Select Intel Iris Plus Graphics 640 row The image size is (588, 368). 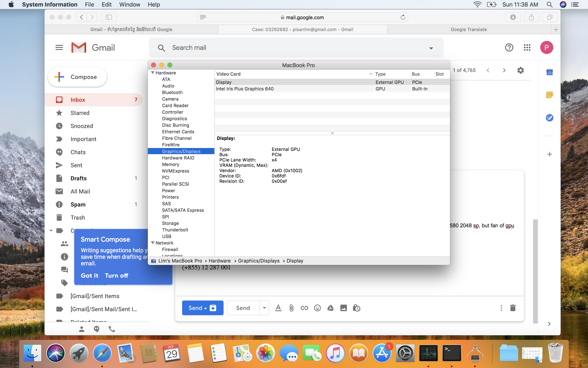[332, 89]
